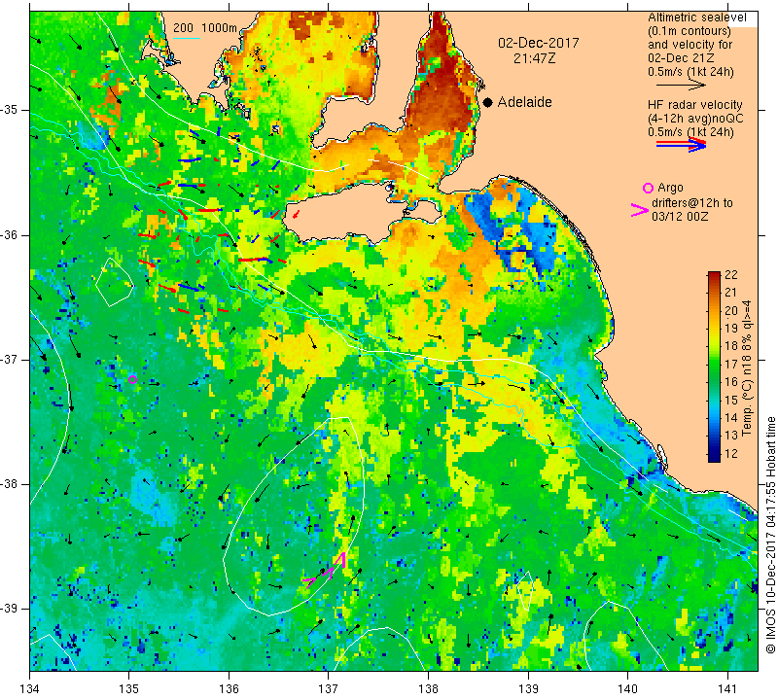The width and height of the screenshot is (778, 700).
Task: Click the longitude axis label 137
Action: pos(329,688)
